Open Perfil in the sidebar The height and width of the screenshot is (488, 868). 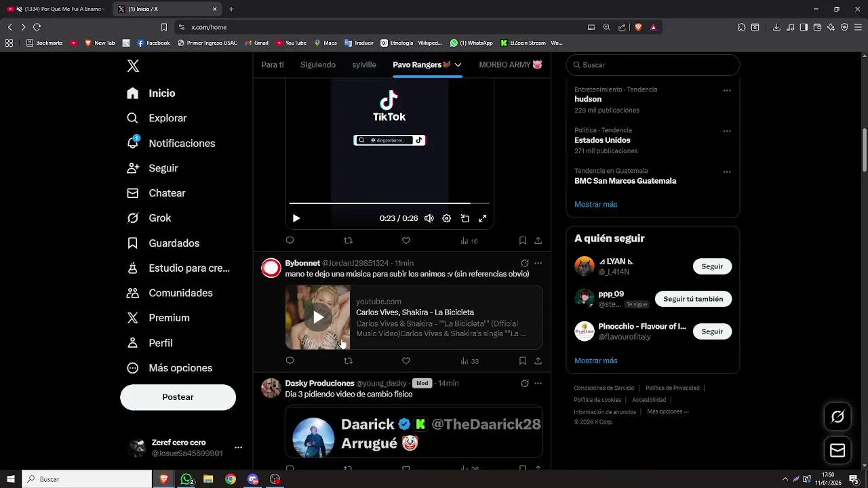click(x=150, y=343)
